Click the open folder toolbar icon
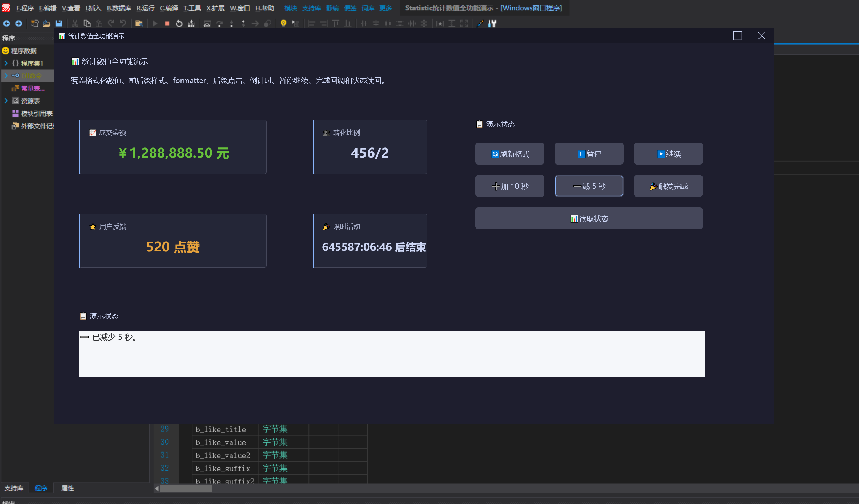This screenshot has height=504, width=859. click(47, 23)
